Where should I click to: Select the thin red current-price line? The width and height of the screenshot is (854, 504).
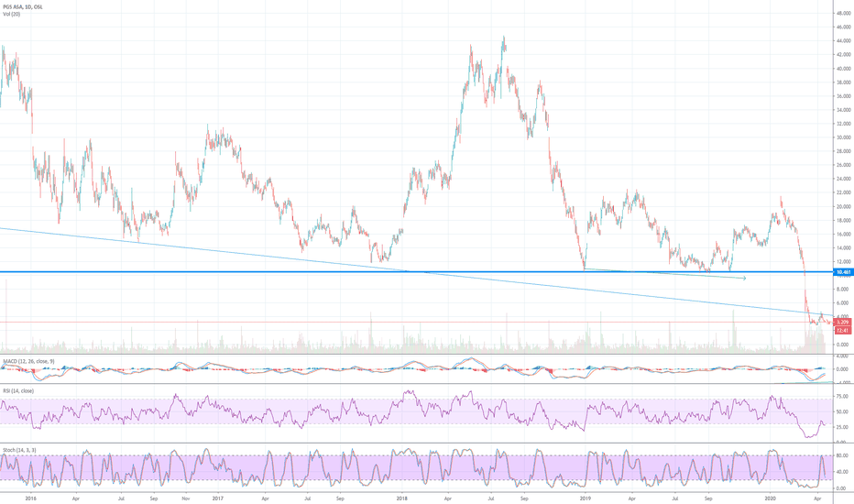tap(417, 322)
